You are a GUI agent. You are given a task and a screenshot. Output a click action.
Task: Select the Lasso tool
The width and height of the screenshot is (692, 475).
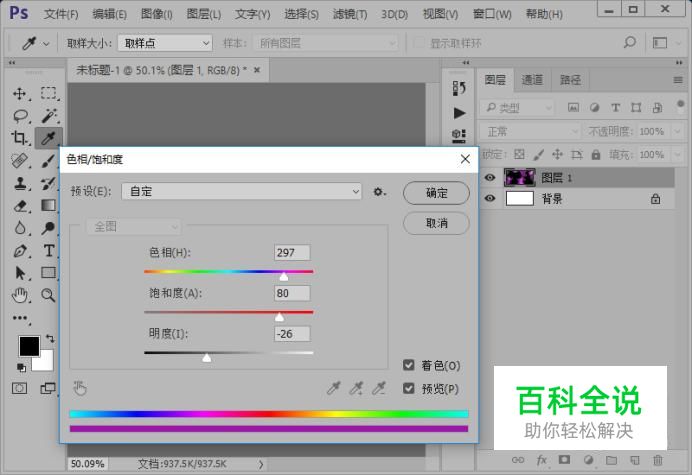(x=20, y=116)
